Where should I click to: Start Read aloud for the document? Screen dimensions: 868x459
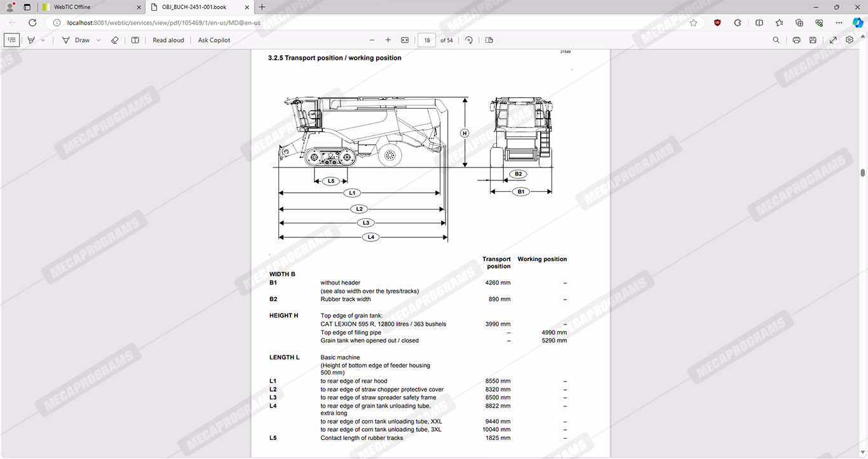pos(168,40)
